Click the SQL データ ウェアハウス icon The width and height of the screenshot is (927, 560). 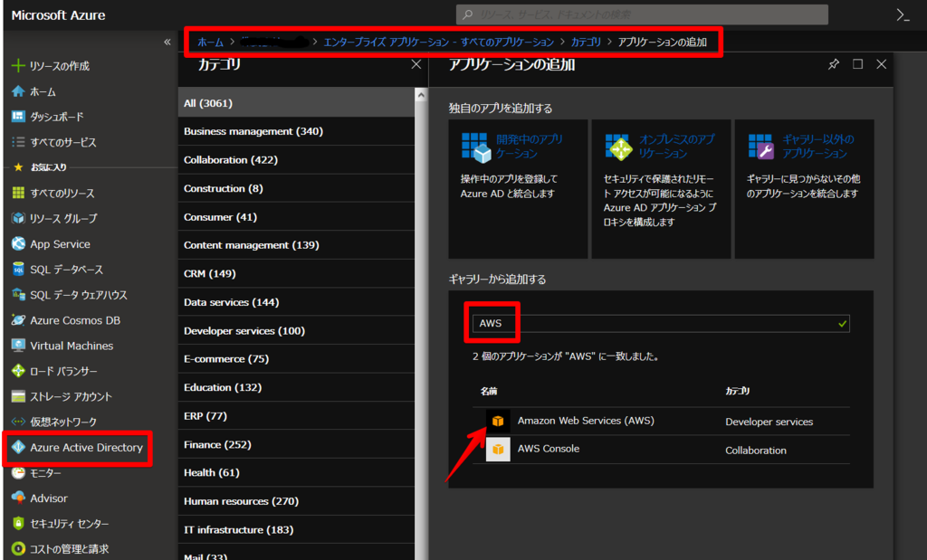point(18,294)
